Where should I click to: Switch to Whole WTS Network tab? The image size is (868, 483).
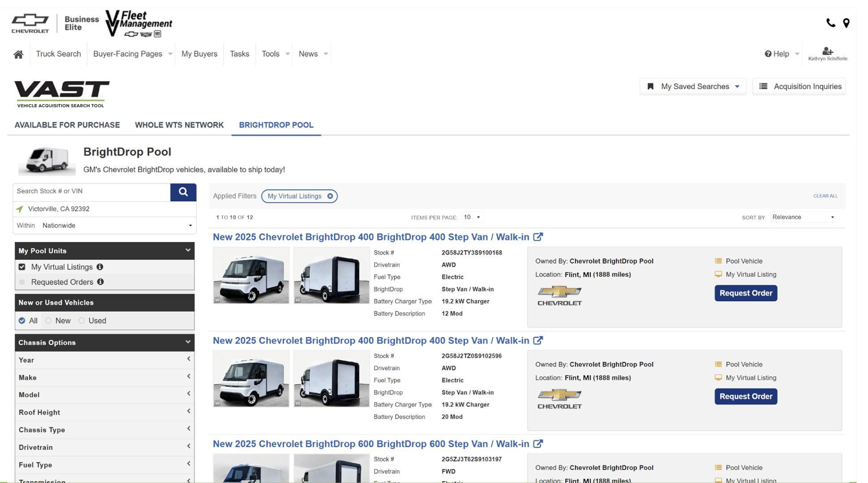[x=179, y=125]
